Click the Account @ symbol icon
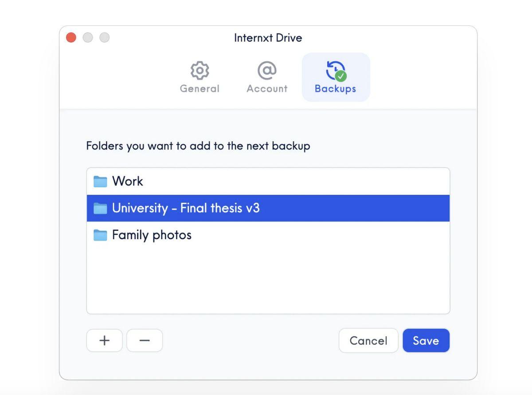 (x=267, y=70)
